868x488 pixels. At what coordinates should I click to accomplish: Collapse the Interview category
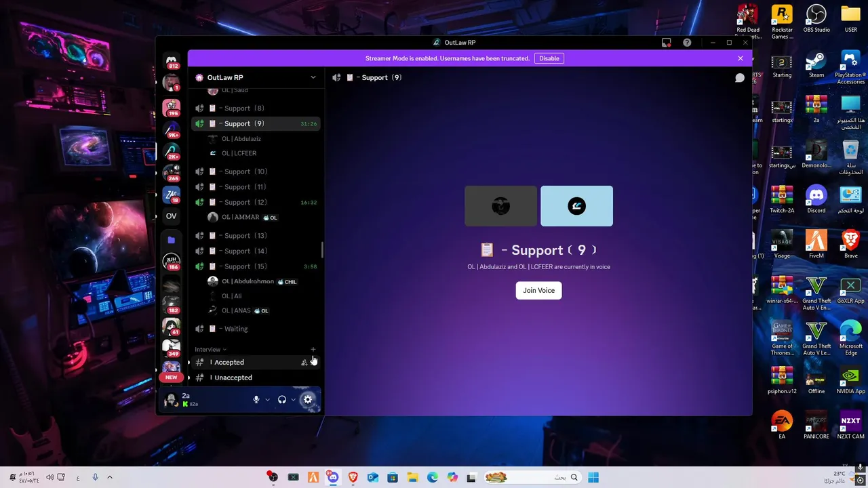click(x=210, y=350)
